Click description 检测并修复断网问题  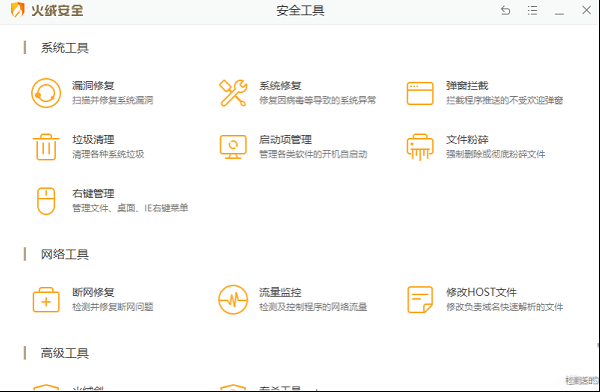pyautogui.click(x=113, y=307)
